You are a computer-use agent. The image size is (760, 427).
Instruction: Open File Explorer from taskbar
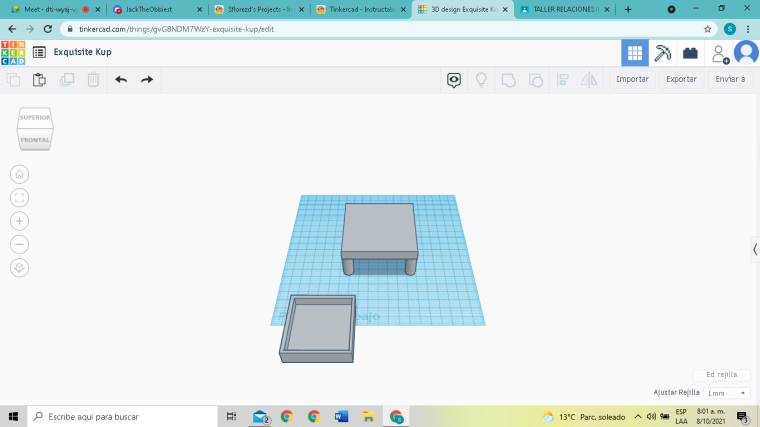click(x=368, y=416)
